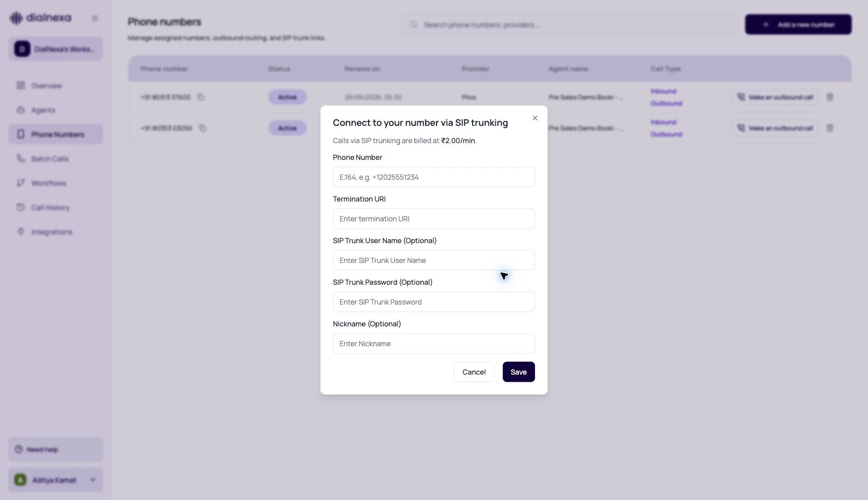Image resolution: width=868 pixels, height=500 pixels.
Task: Make an outbound call from 80313 37600
Action: (775, 97)
